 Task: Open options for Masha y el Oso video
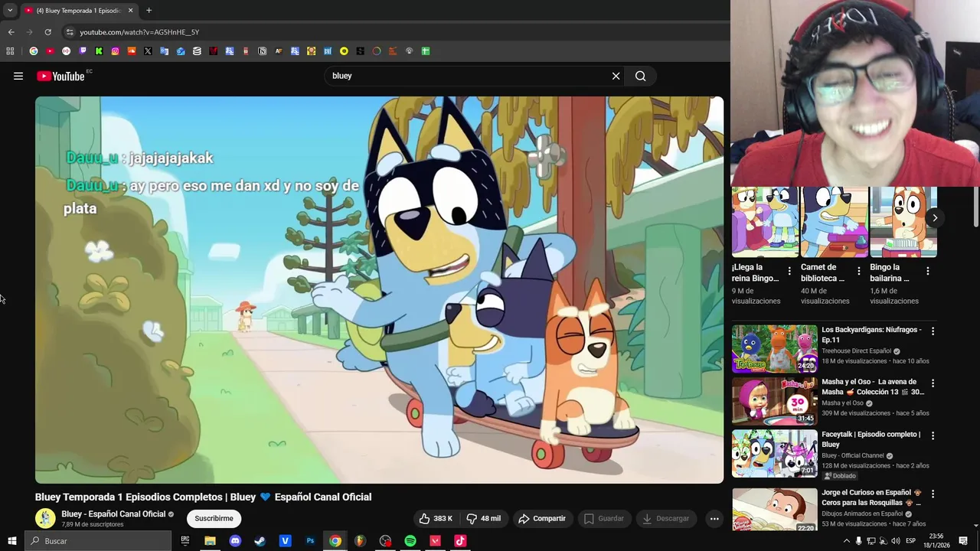click(933, 383)
